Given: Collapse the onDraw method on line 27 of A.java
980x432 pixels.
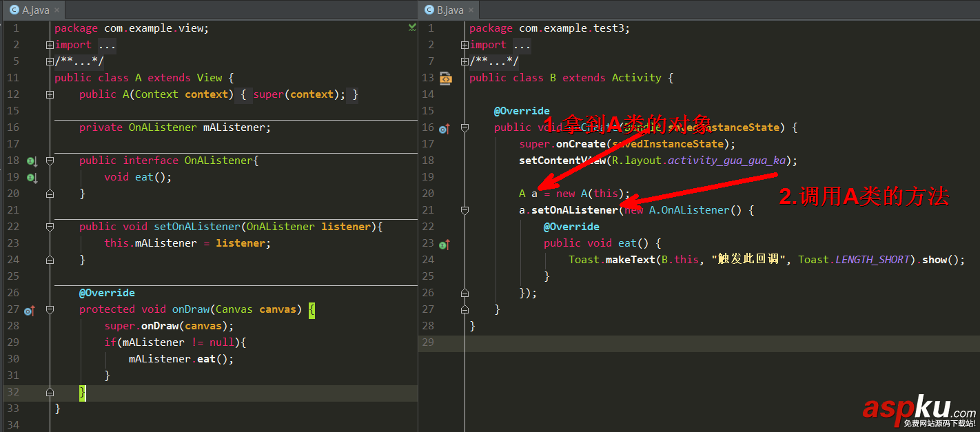Looking at the screenshot, I should (x=50, y=310).
